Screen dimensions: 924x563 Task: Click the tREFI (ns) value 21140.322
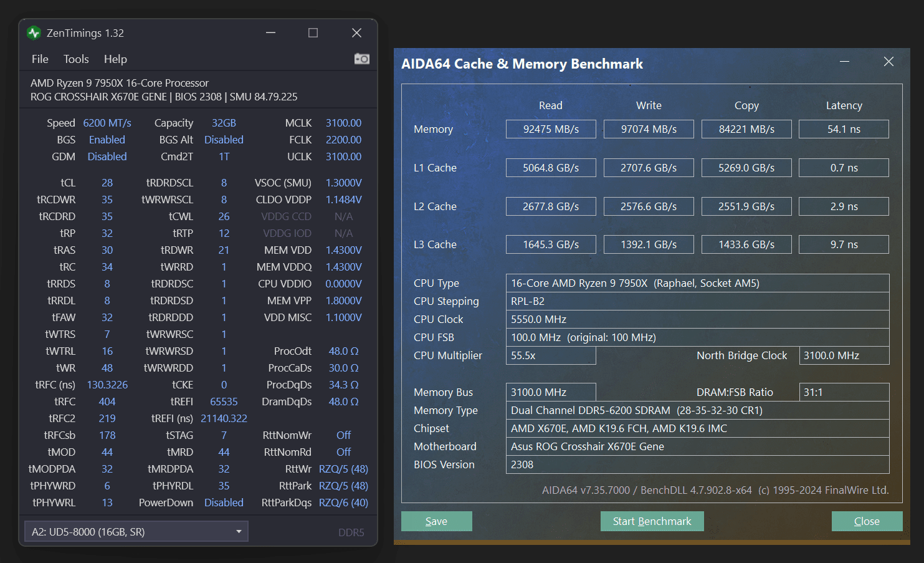pos(224,418)
